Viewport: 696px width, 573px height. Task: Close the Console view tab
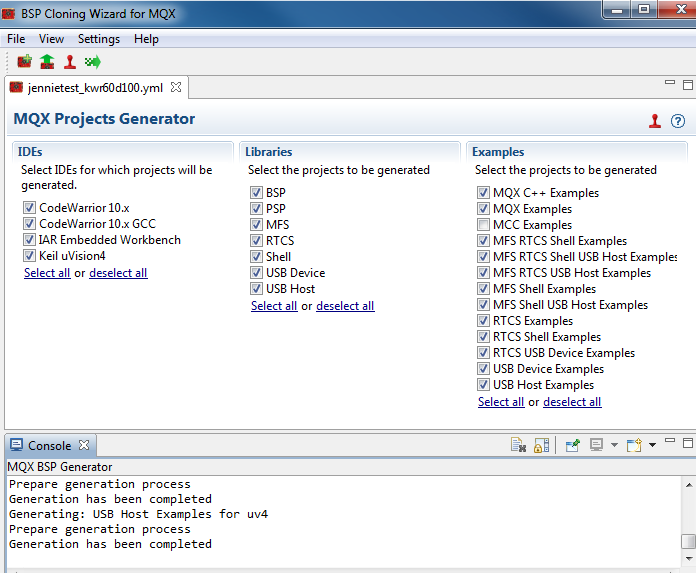tap(84, 445)
